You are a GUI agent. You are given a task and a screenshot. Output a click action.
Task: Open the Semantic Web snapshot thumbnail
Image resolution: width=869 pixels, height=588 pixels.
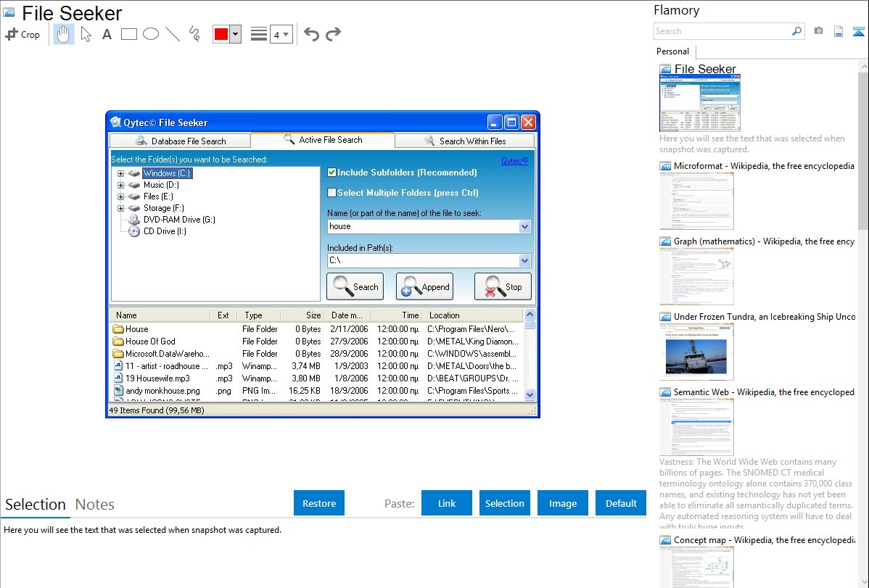(x=696, y=427)
